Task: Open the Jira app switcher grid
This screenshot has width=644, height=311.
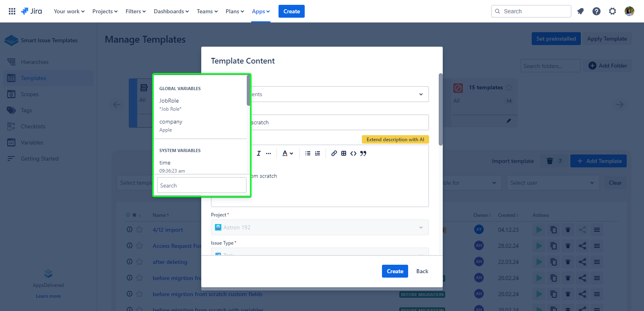Action: click(x=12, y=11)
